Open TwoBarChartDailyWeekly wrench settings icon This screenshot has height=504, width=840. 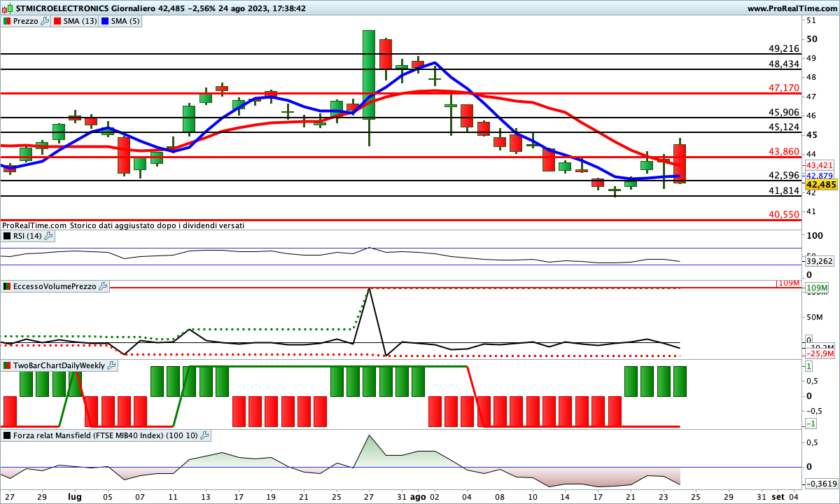click(112, 365)
